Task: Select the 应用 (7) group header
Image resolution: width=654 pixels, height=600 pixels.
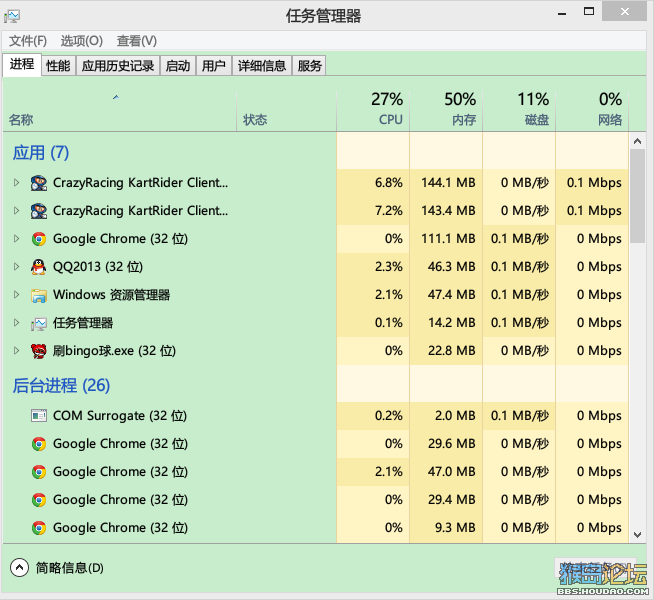Action: click(41, 153)
